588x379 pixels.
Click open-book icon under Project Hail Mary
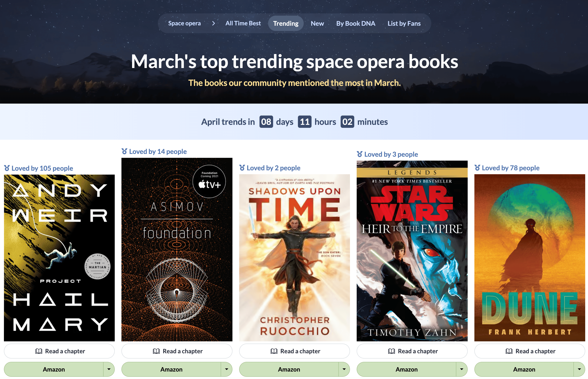point(39,351)
